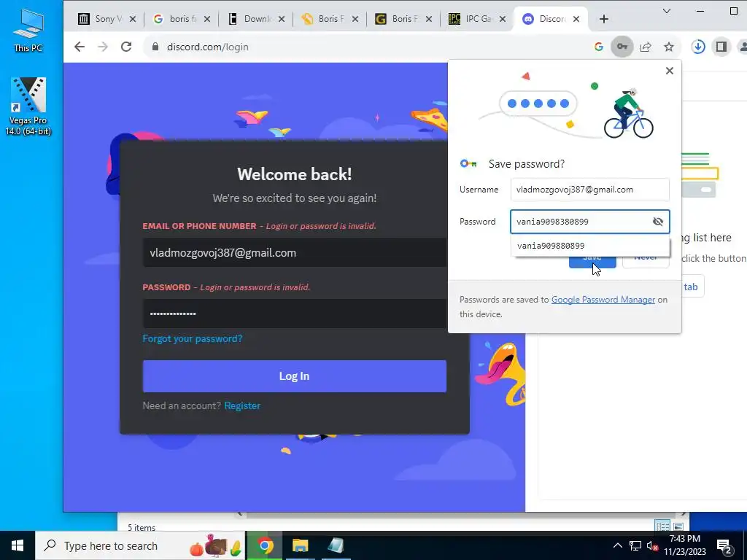
Task: Close the IPC Games tab
Action: [x=503, y=19]
